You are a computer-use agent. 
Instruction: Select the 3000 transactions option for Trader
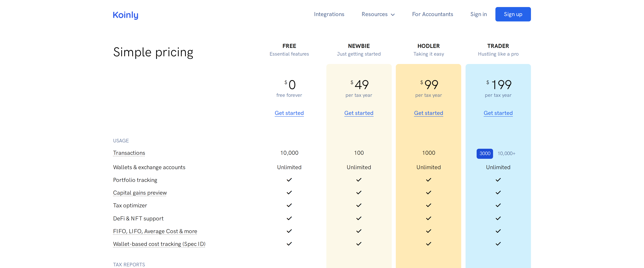[x=485, y=153]
